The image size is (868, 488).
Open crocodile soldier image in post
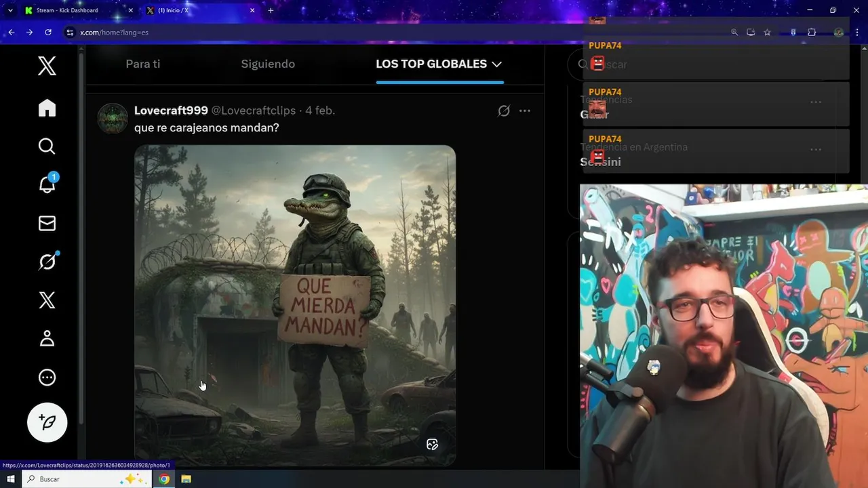tap(295, 305)
